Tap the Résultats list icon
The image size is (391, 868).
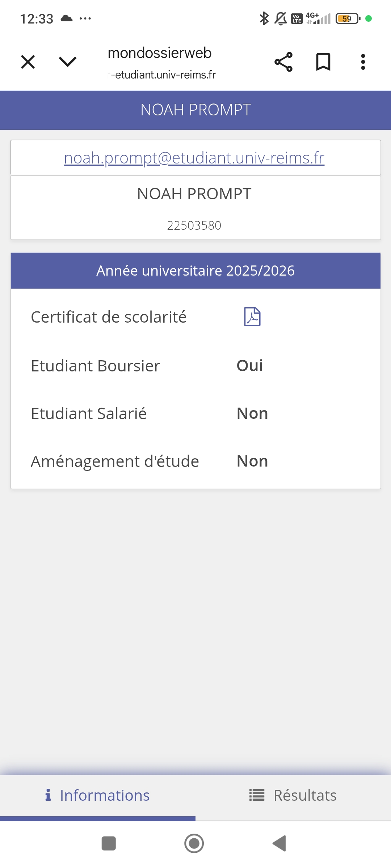(257, 795)
